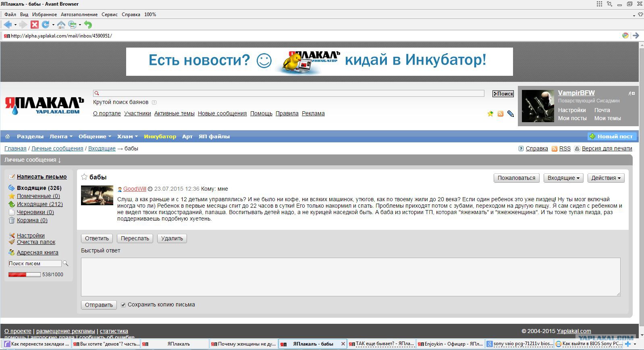644x350 pixels.
Task: Click the Пожаловаться button
Action: tap(517, 178)
